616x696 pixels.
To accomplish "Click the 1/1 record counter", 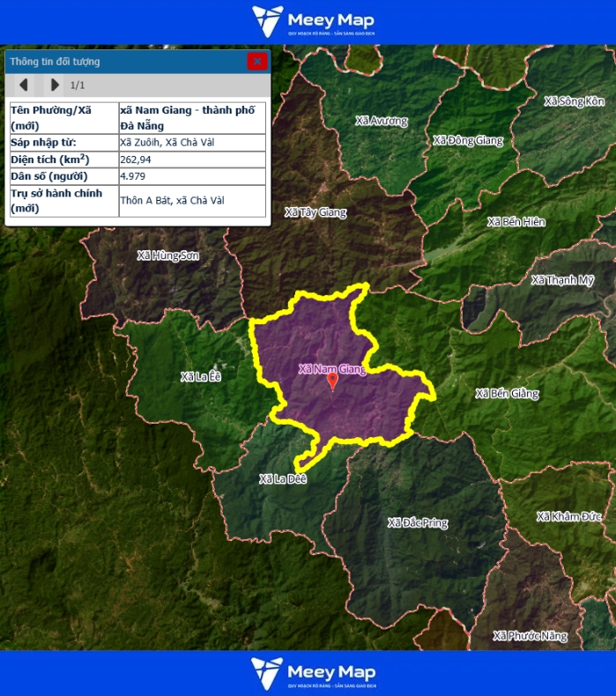I will click(78, 85).
